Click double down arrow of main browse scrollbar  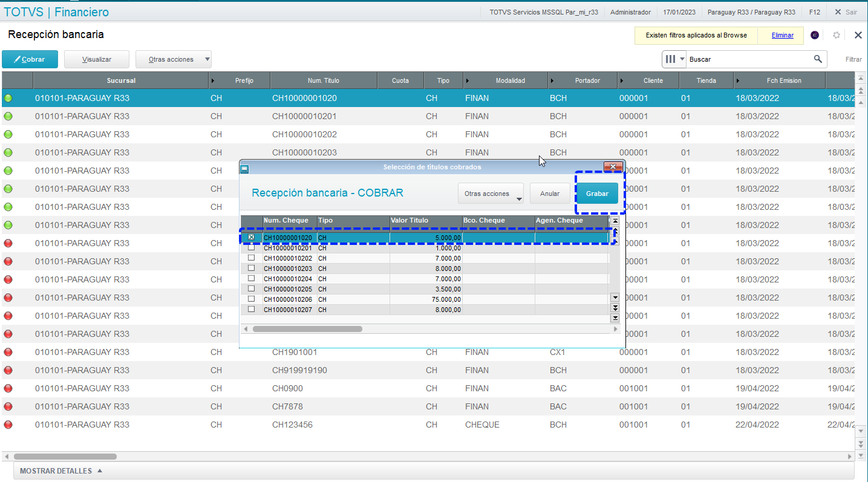[861, 443]
